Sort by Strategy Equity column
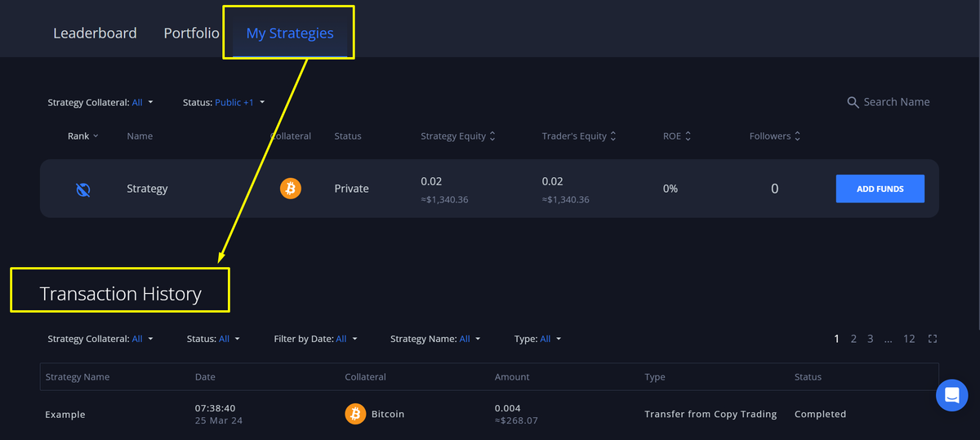Image resolution: width=980 pixels, height=440 pixels. tap(458, 136)
